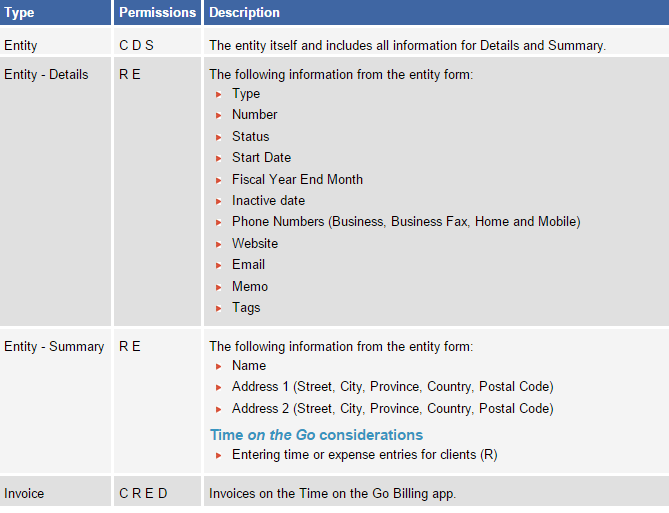The width and height of the screenshot is (669, 513).
Task: Click the red arrow bullet beside Website
Action: [219, 244]
